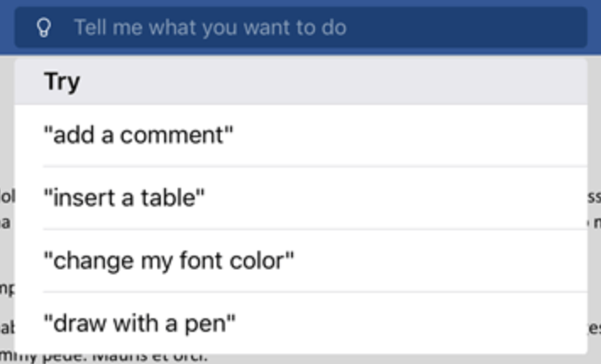The height and width of the screenshot is (364, 601).
Task: Click the last suggested command in the list
Action: coord(139,323)
